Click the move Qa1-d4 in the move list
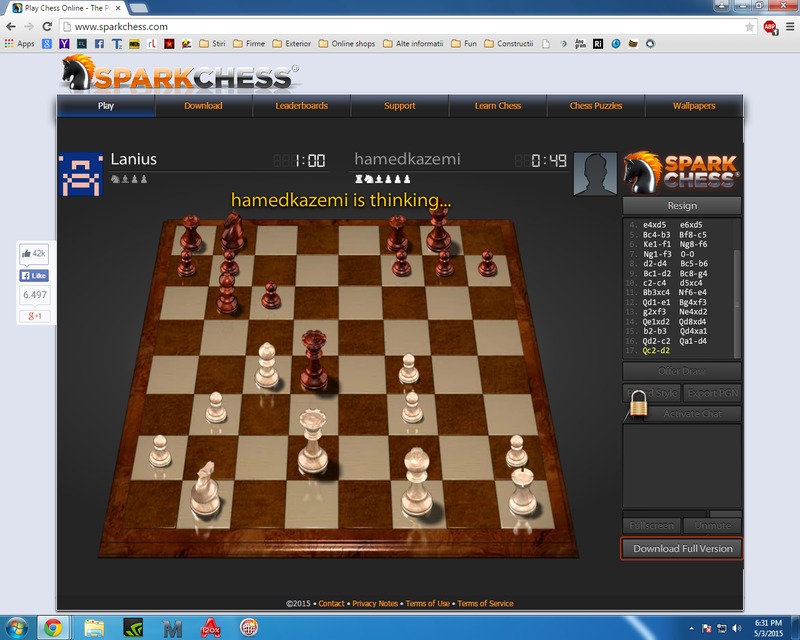 [x=693, y=341]
